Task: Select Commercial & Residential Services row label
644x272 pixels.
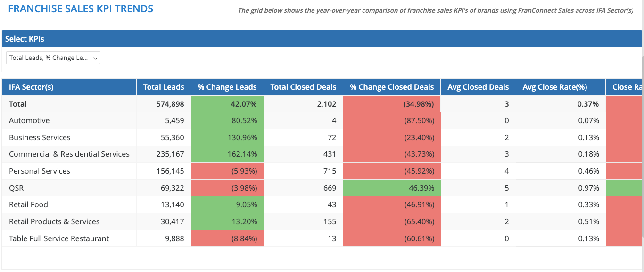Action: tap(69, 154)
